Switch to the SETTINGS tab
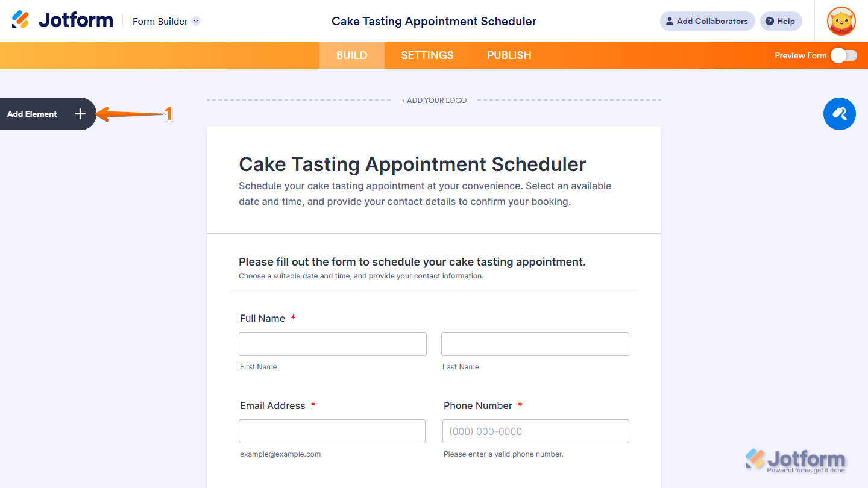868x488 pixels. (x=427, y=55)
